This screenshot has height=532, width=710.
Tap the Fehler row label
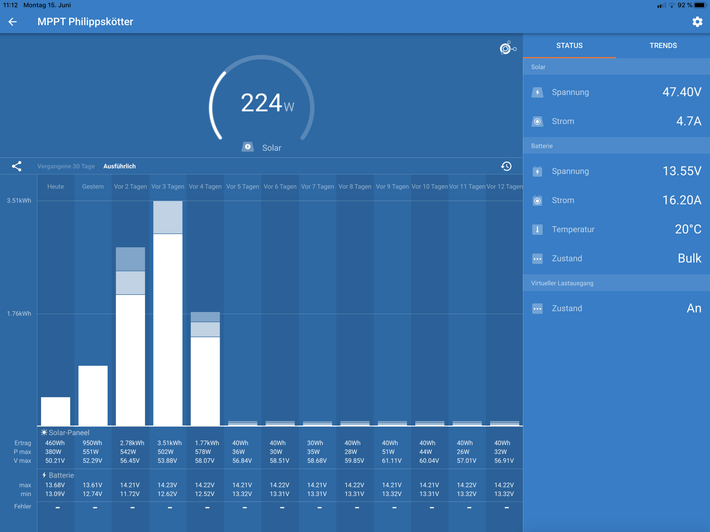tap(23, 506)
